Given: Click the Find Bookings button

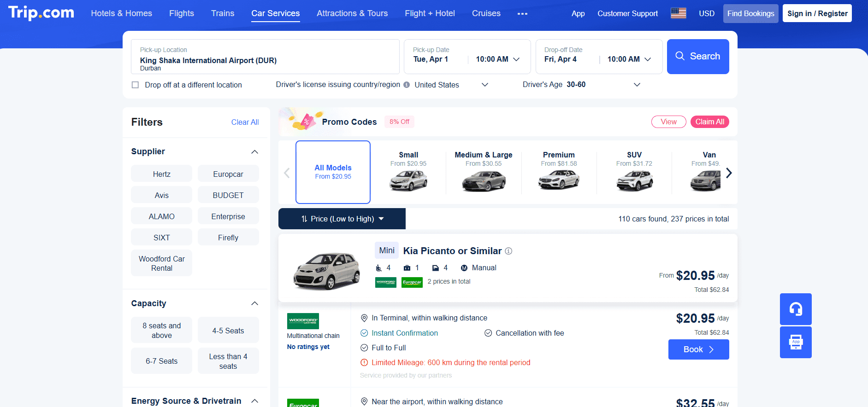Looking at the screenshot, I should (750, 13).
